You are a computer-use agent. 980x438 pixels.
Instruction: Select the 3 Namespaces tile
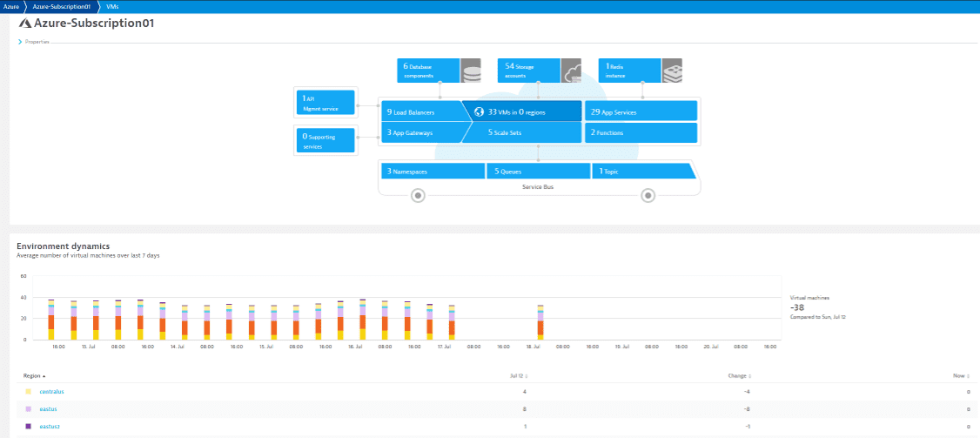433,171
